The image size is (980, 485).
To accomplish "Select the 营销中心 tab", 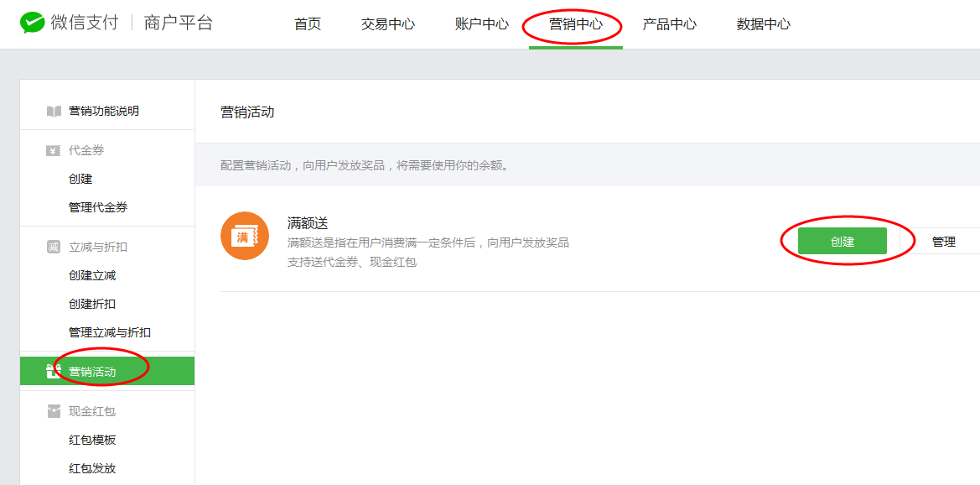I will tap(576, 24).
